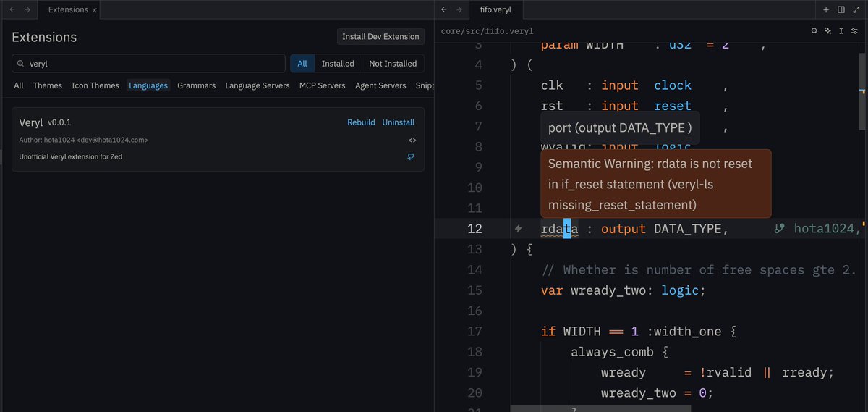Click the Veryl dev extension code icon

point(412,140)
